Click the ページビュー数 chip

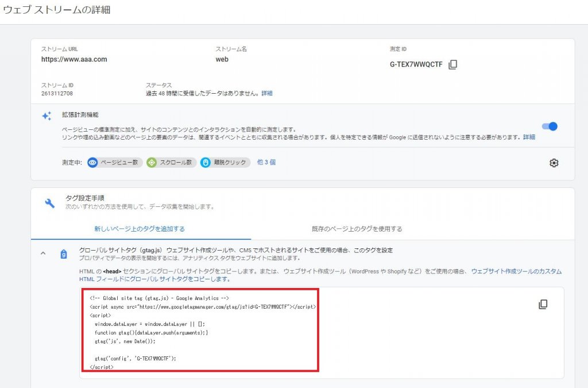pyautogui.click(x=115, y=163)
